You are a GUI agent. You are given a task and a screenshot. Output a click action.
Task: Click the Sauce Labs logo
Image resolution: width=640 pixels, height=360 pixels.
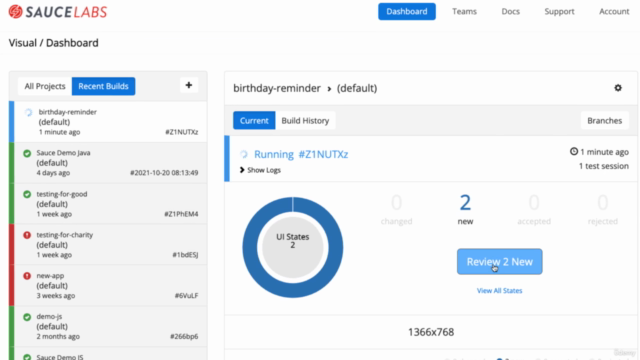58,12
